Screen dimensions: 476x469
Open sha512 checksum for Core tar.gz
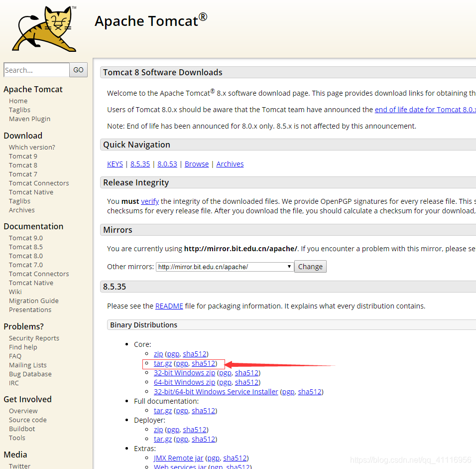pos(203,363)
